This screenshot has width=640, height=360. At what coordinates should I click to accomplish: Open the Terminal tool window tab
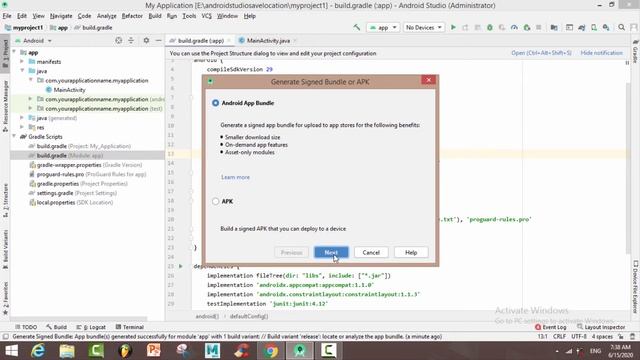tap(129, 327)
